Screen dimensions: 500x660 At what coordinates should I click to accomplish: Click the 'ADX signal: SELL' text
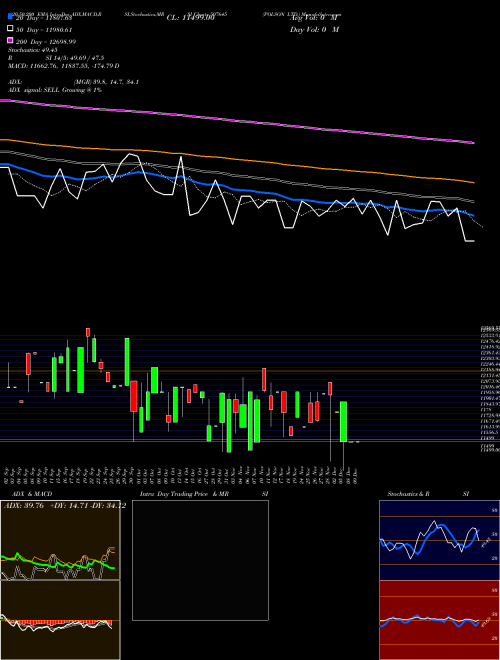click(34, 90)
